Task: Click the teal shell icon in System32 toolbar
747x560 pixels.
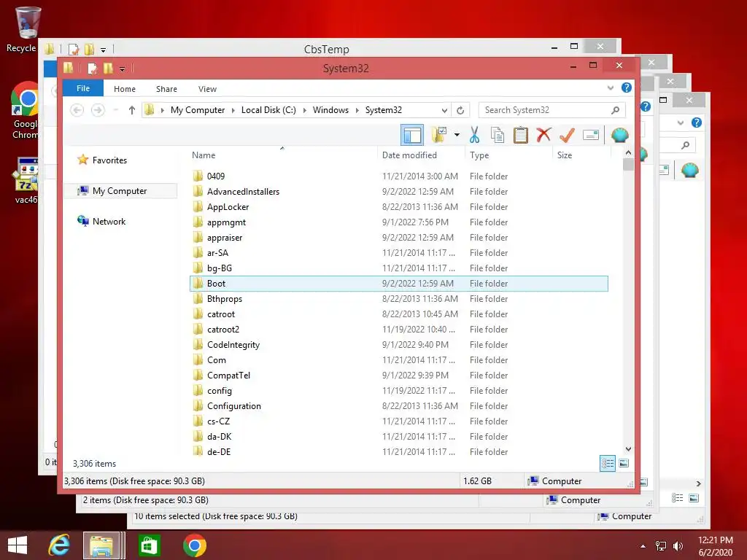Action: click(x=620, y=135)
